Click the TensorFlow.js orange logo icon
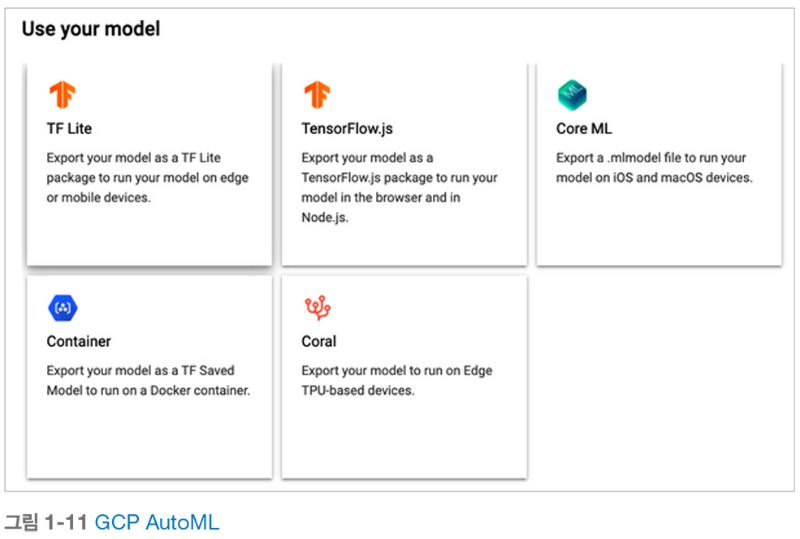Viewport: 800px width, 539px height. tap(317, 95)
